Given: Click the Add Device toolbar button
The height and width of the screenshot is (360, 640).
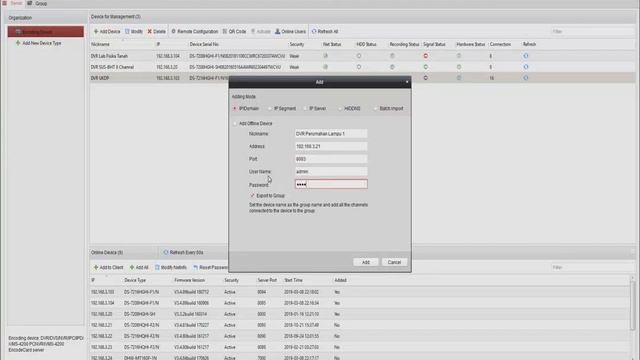Looking at the screenshot, I should pos(107,31).
